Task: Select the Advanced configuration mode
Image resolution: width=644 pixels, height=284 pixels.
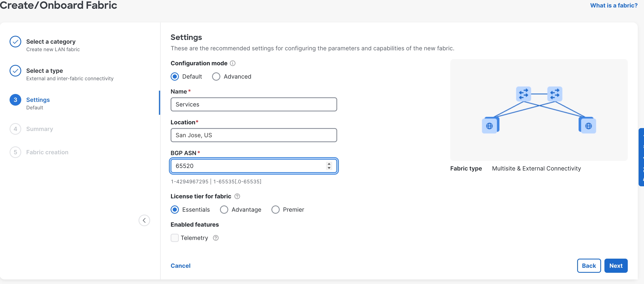Action: click(x=216, y=77)
